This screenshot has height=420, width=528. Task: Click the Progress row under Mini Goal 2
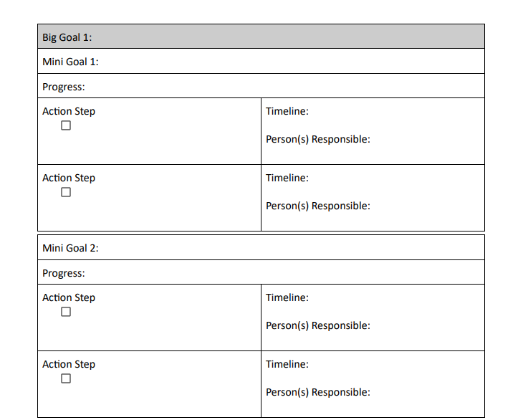[261, 272]
